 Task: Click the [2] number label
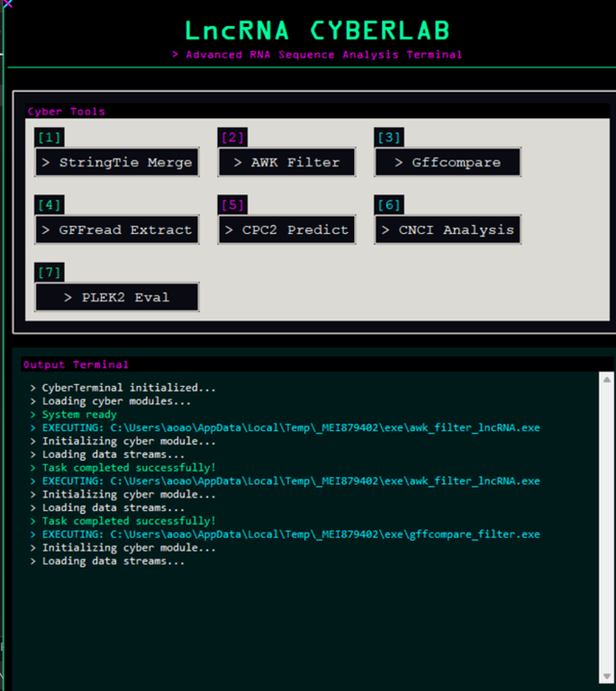pyautogui.click(x=233, y=137)
